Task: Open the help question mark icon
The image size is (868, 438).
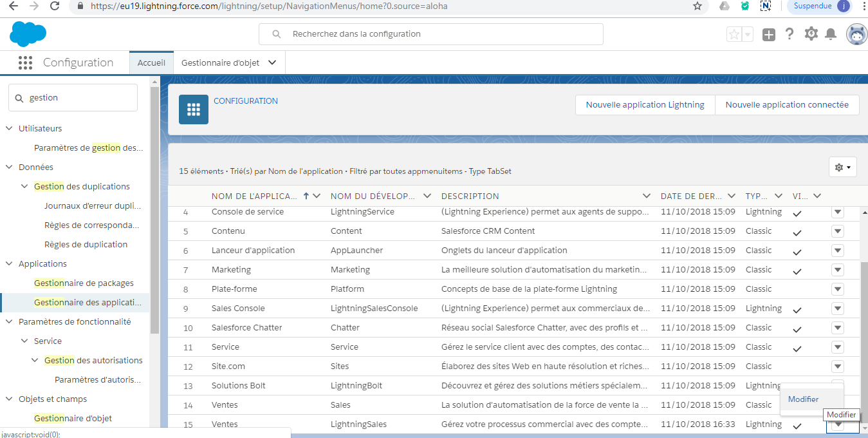Action: [x=790, y=34]
